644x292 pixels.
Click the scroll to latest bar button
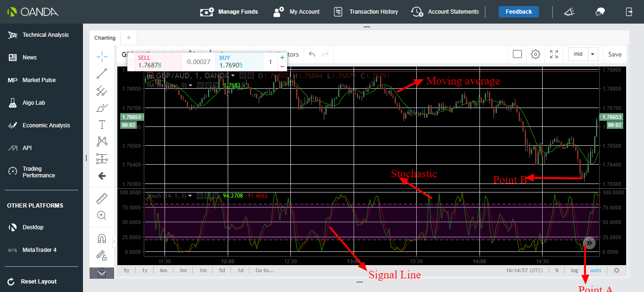click(589, 243)
